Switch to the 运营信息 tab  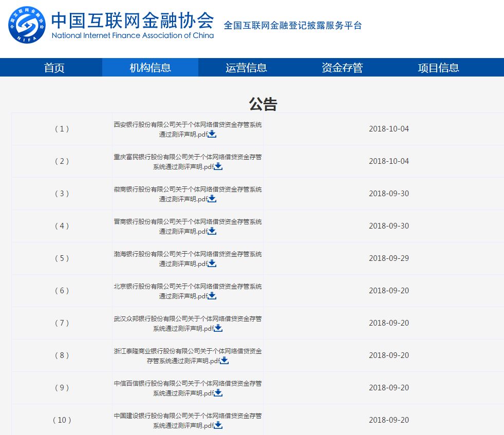[x=246, y=67]
